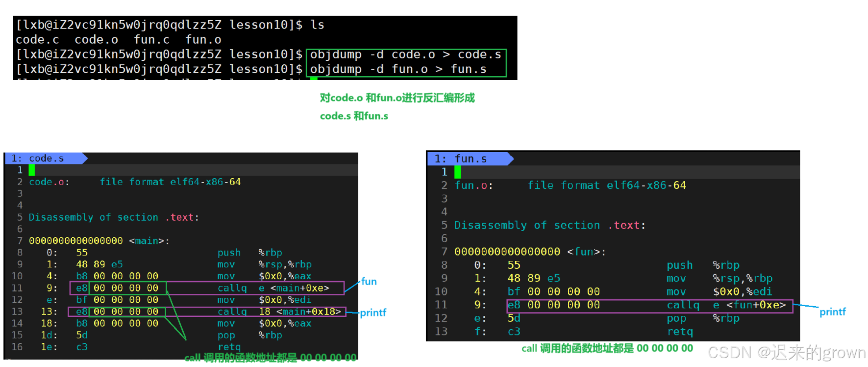Click 'e8 00 00 00 00' bytes in fun.s
The height and width of the screenshot is (367, 868).
pos(554,305)
